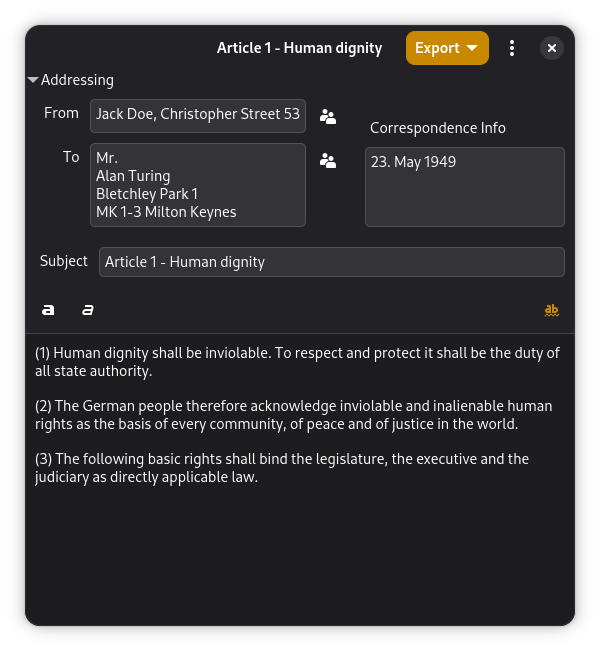600x651 pixels.
Task: Apply italic text formatting
Action: point(88,310)
